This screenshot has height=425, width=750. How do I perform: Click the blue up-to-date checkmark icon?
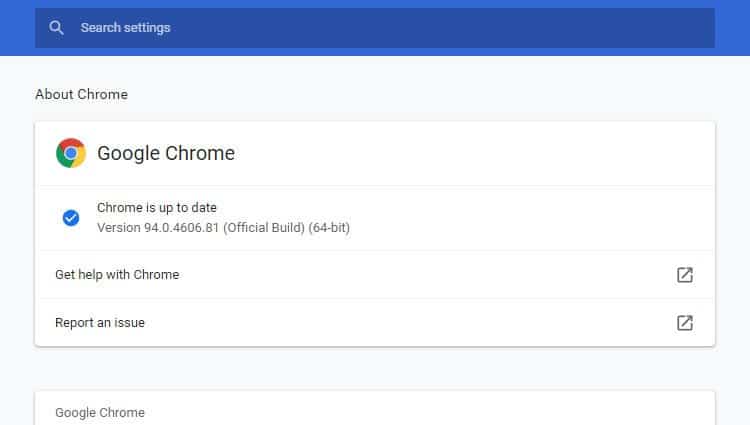tap(71, 218)
